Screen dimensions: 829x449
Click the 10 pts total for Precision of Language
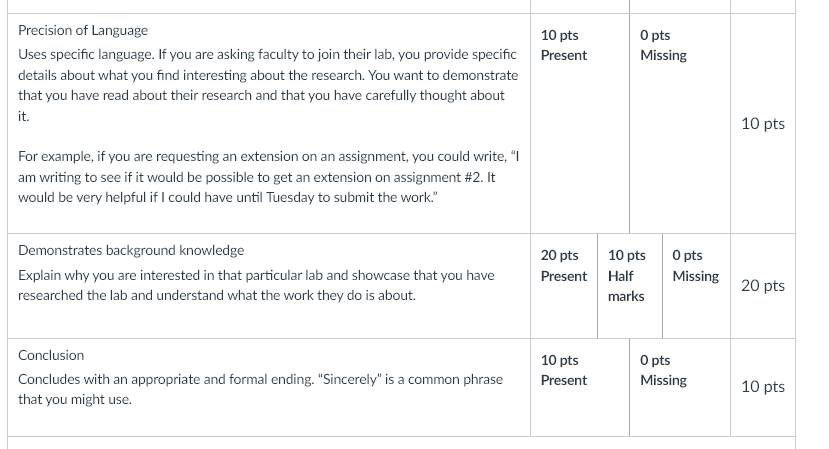(x=762, y=124)
